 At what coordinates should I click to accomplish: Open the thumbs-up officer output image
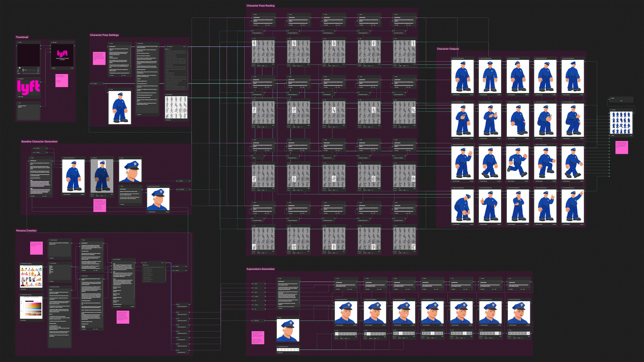[490, 206]
